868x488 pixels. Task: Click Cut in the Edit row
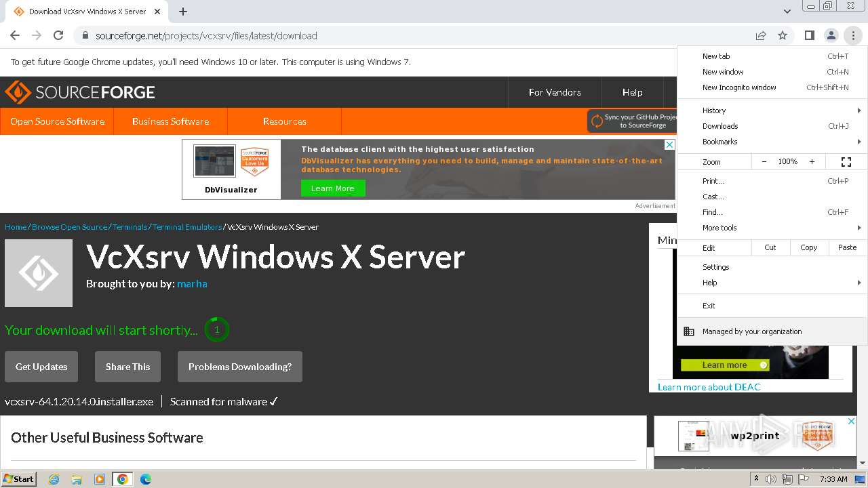[x=770, y=247]
